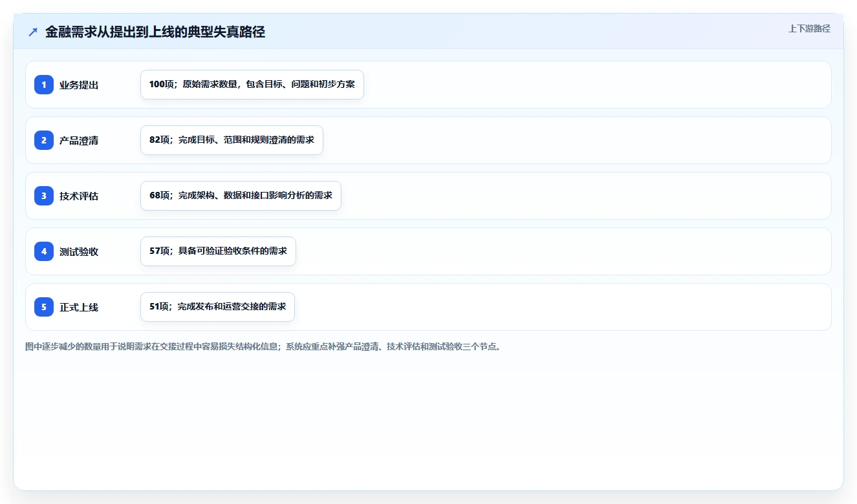Click the title 金融需求从提出到上线的典型失真路径
Viewport: 857px width, 504px height.
point(155,32)
